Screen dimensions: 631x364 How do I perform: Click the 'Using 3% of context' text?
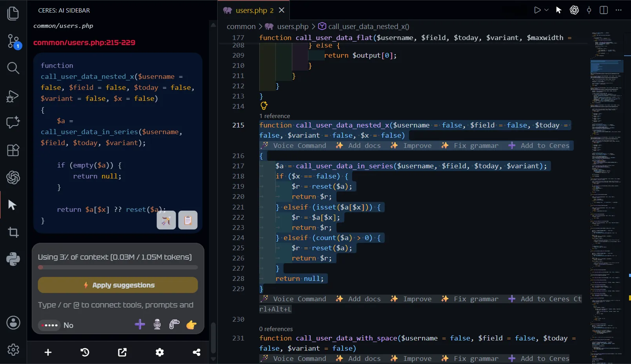[x=115, y=257]
